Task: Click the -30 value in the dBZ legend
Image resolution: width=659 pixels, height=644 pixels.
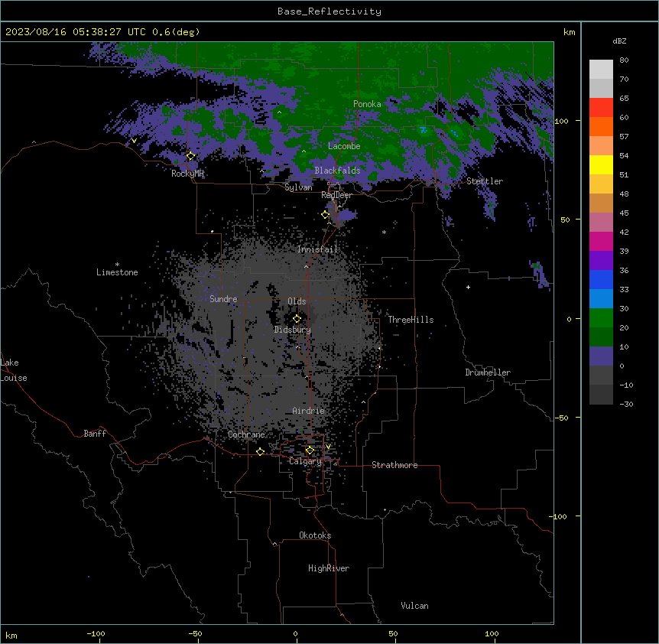Action: click(x=626, y=404)
